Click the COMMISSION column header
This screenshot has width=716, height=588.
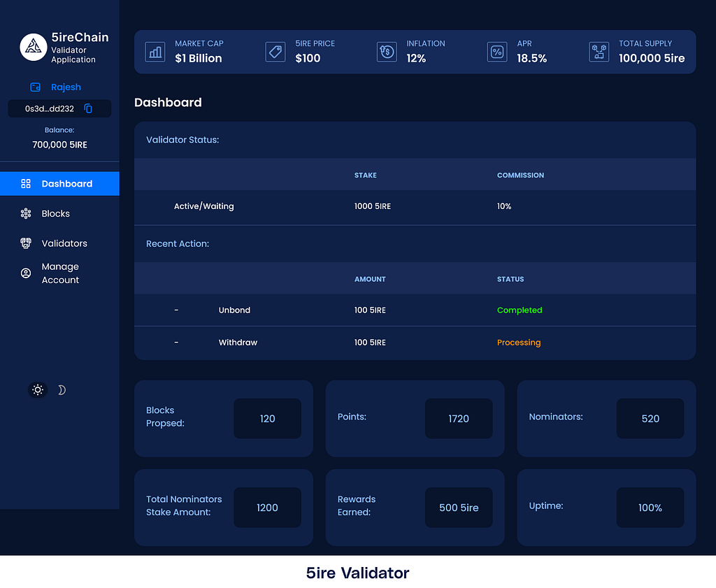[x=520, y=175]
